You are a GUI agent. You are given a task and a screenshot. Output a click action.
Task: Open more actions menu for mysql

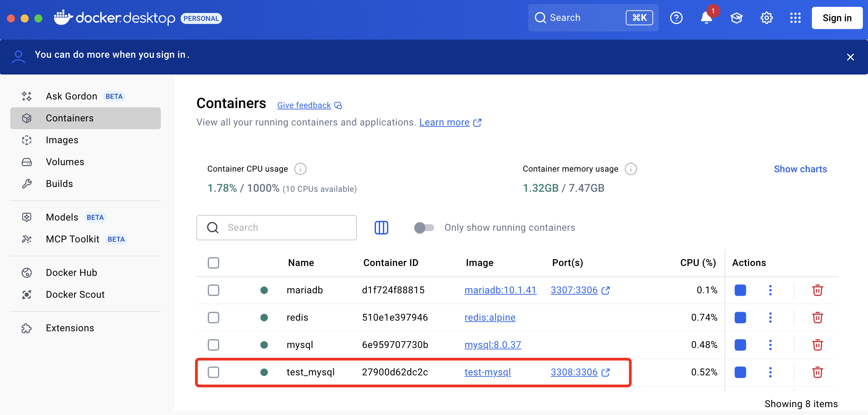(770, 345)
